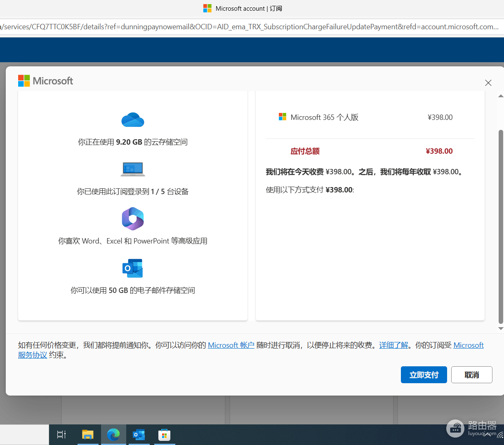The height and width of the screenshot is (445, 504).
Task: Click the red ¥398.00 total amount
Action: click(x=439, y=151)
